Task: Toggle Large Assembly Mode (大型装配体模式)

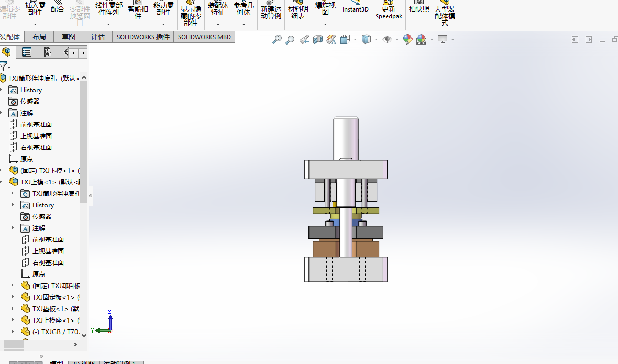Action: (x=445, y=14)
